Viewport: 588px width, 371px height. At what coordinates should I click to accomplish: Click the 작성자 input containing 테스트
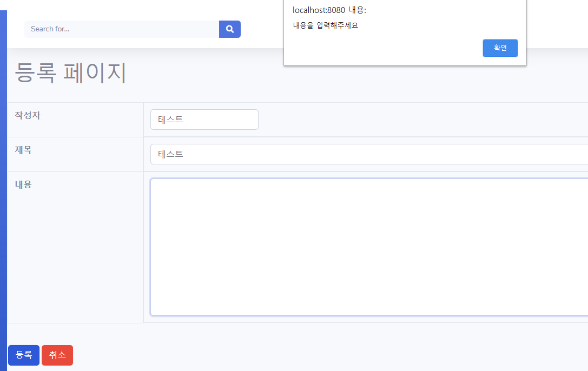204,120
